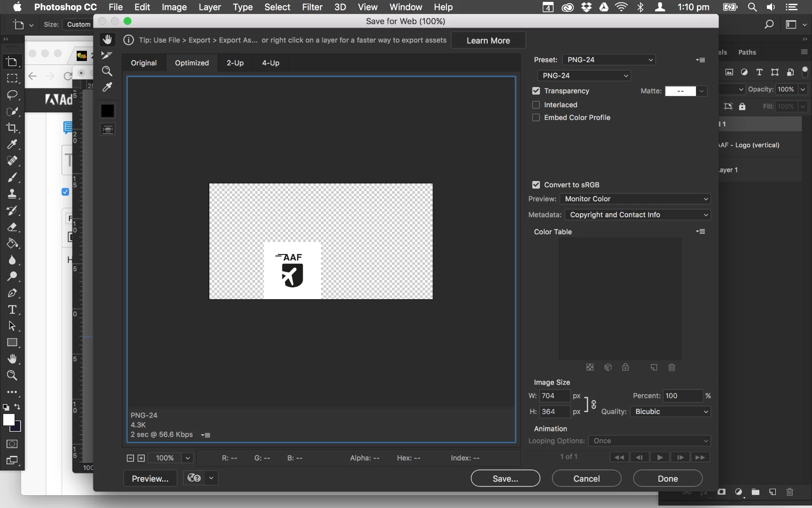Screen dimensions: 812x508
Task: Click the Wi-Fi icon in menu bar
Action: pos(621,7)
